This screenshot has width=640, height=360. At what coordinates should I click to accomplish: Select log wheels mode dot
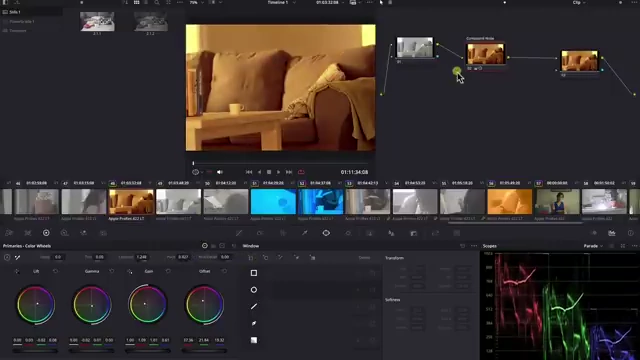click(222, 246)
